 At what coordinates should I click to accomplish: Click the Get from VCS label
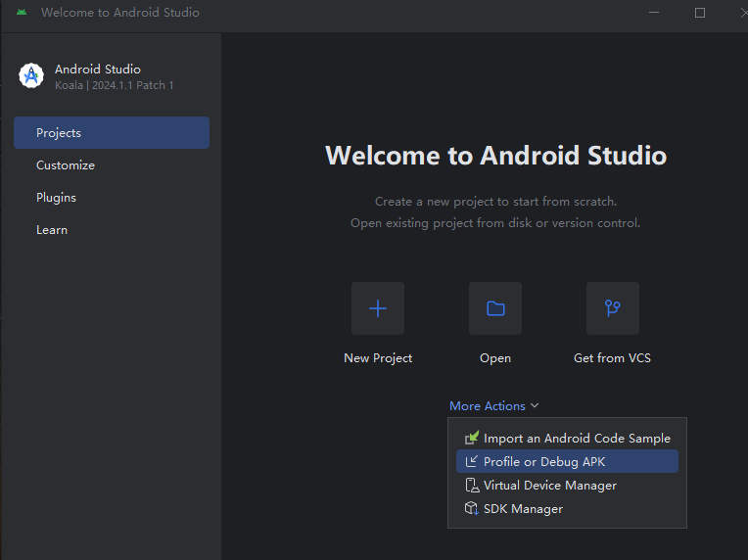[x=612, y=358]
